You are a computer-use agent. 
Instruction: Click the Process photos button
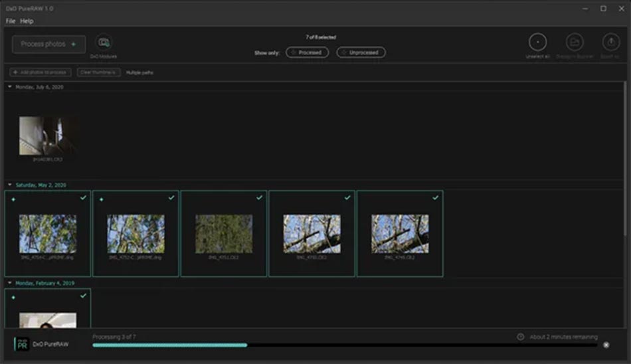[x=48, y=45]
